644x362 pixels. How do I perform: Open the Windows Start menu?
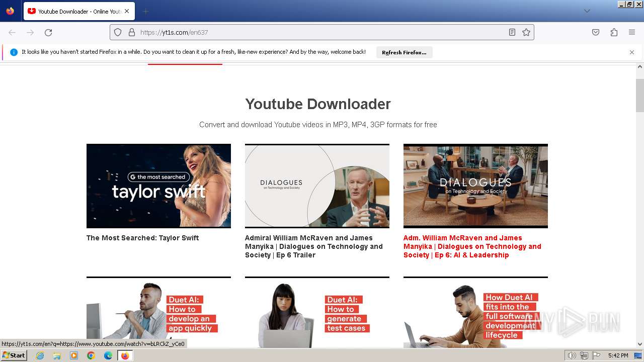pos(14,355)
